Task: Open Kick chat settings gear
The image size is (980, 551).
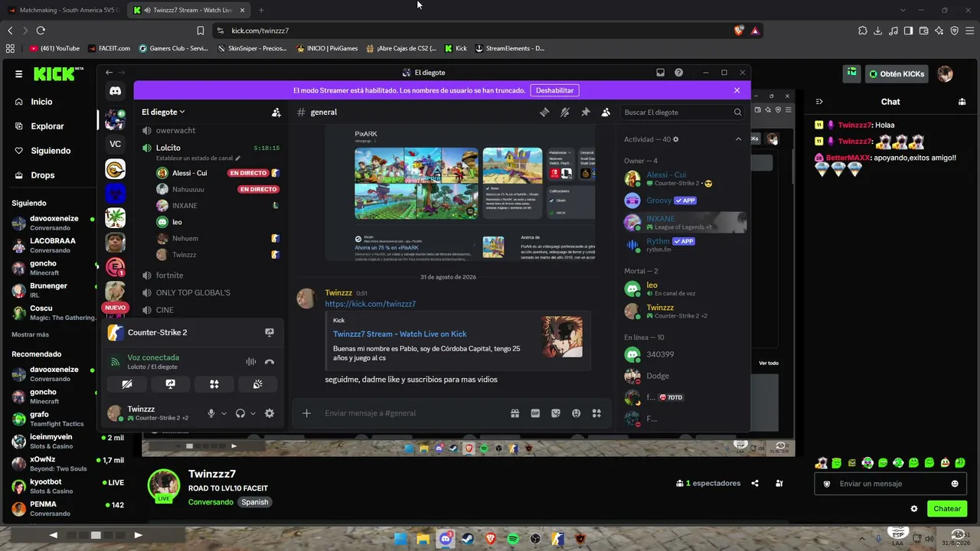Action: (913, 509)
